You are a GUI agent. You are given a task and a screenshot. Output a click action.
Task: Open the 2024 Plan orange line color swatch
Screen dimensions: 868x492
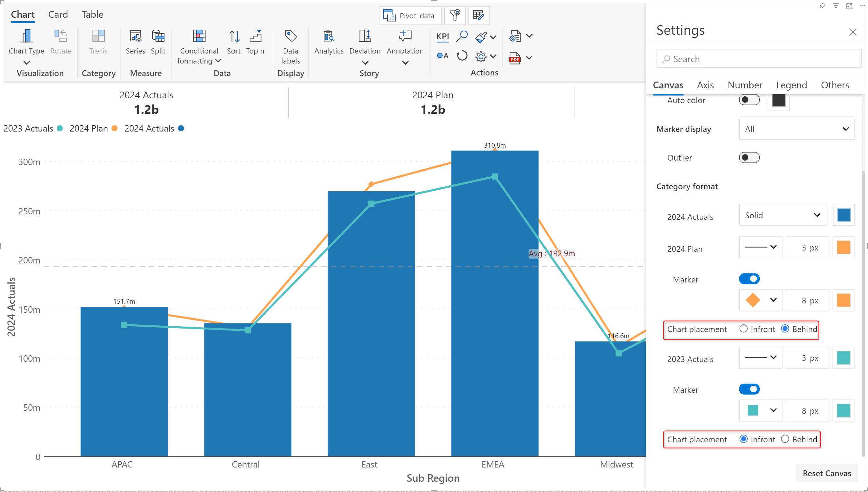843,247
